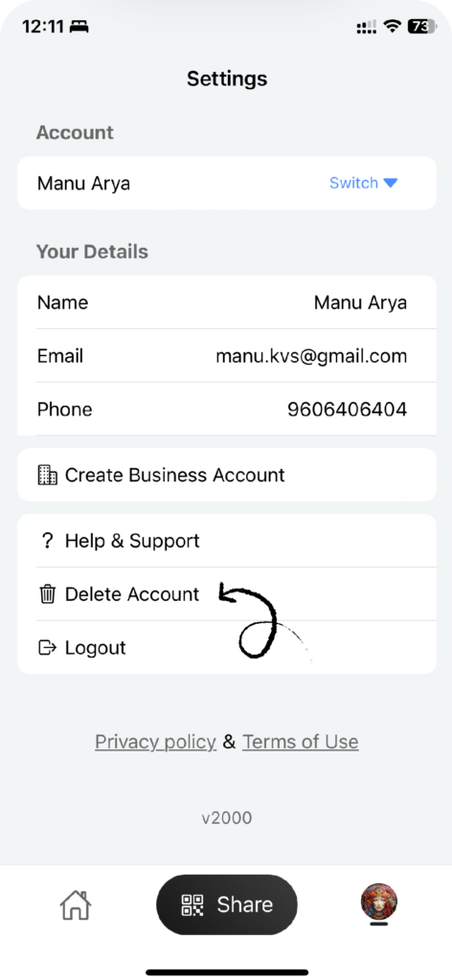Expand the Switch account dropdown arrow
This screenshot has width=452, height=980.
tap(390, 183)
